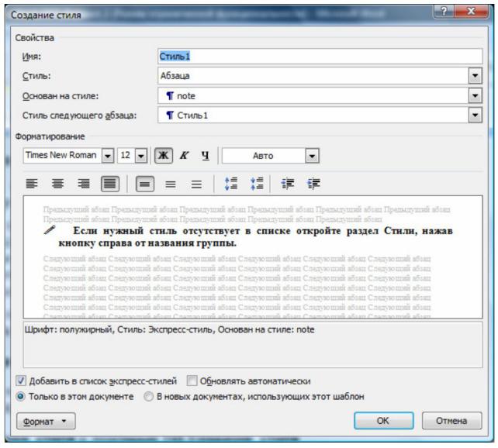This screenshot has height=448, width=498.
Task: Open the Стиль type dropdown arrow
Action: [476, 76]
